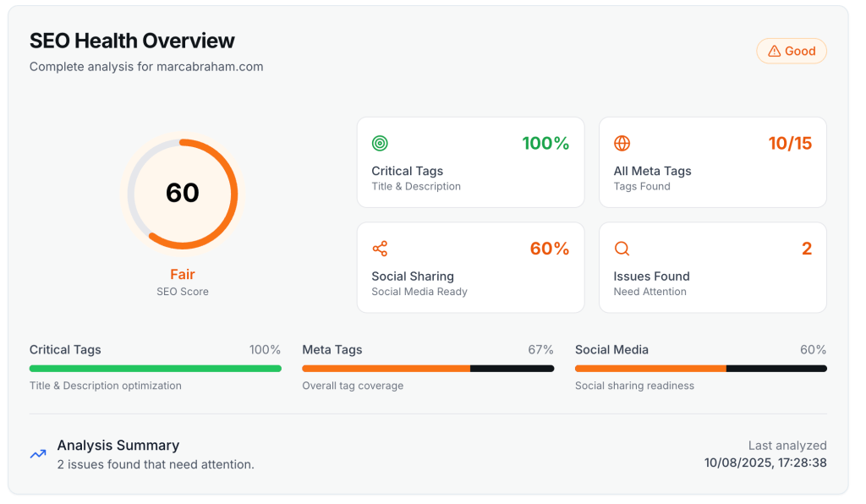Click the Analysis Summary heading
This screenshot has height=504, width=866.
118,445
